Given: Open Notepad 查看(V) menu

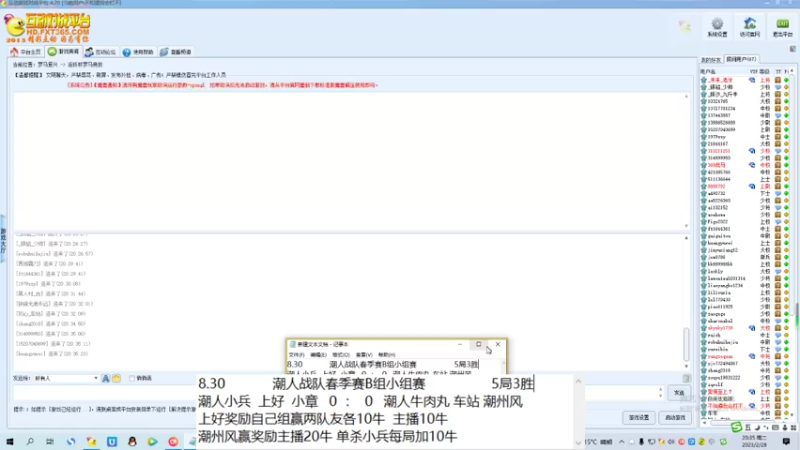Looking at the screenshot, I should pyautogui.click(x=364, y=355).
